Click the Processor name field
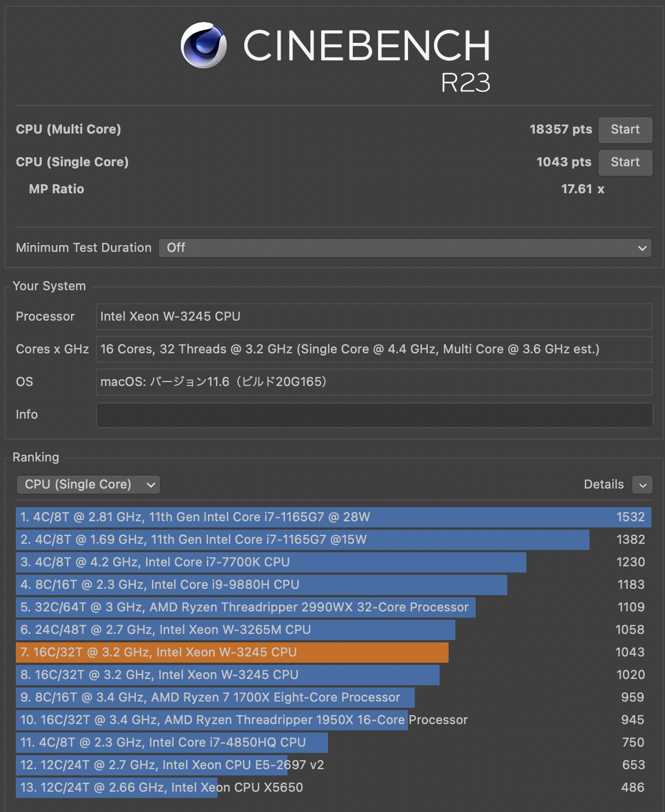This screenshot has height=812, width=665. click(374, 317)
